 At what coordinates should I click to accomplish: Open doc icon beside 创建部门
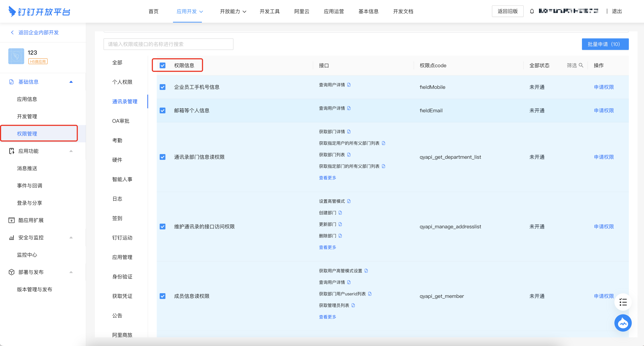pyautogui.click(x=340, y=213)
